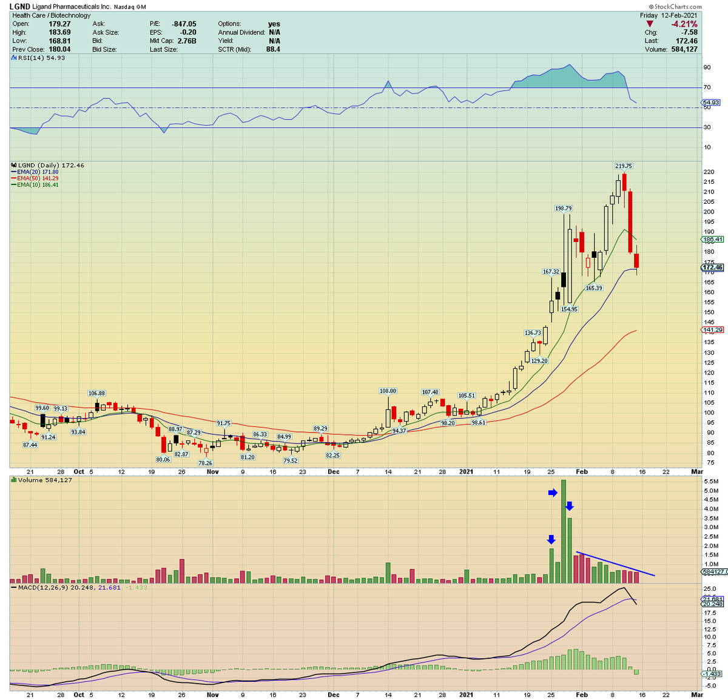
Task: Select the blue arrow near the 2.0M volume bar
Action: pyautogui.click(x=551, y=539)
